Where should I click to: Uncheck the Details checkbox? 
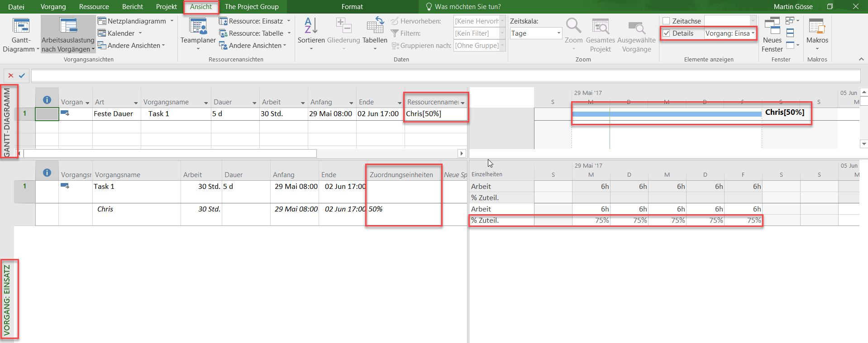[666, 33]
